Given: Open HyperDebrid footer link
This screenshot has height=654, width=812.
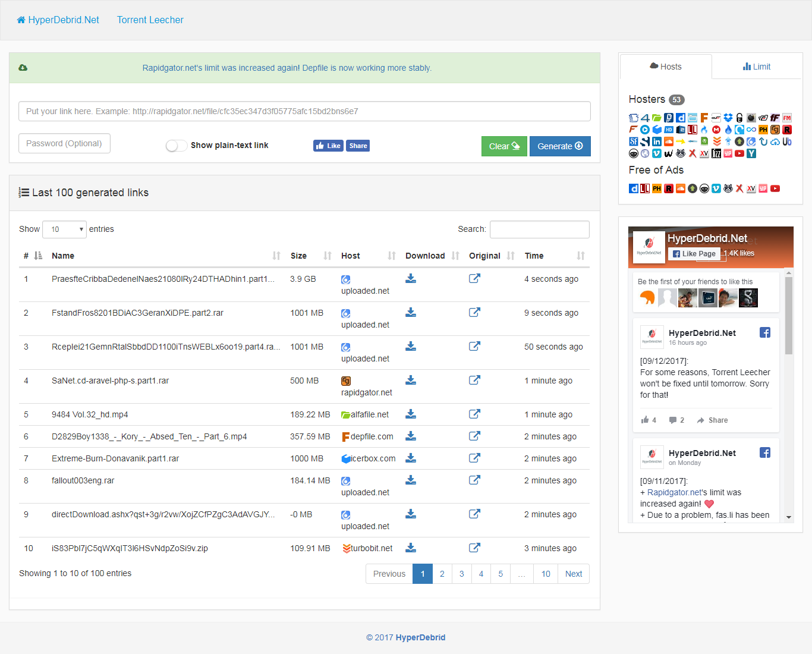Looking at the screenshot, I should 420,637.
